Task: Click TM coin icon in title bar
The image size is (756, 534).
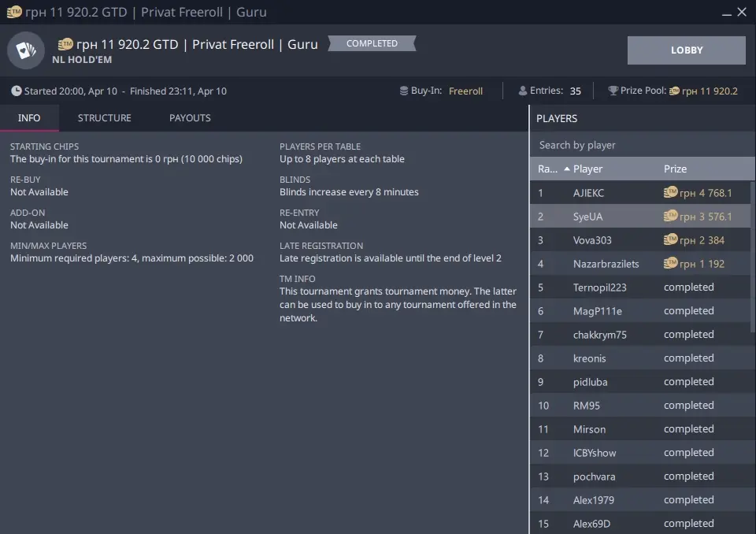Action: click(13, 12)
